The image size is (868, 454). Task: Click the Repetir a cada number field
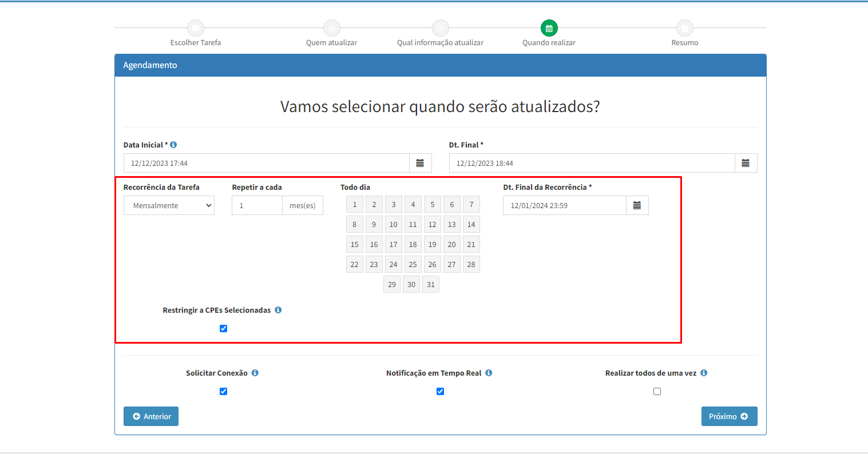pos(257,205)
